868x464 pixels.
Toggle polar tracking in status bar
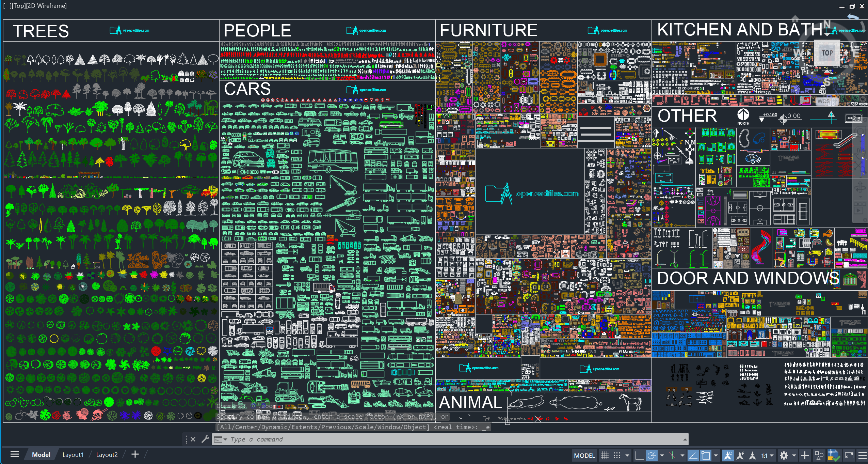(652, 455)
